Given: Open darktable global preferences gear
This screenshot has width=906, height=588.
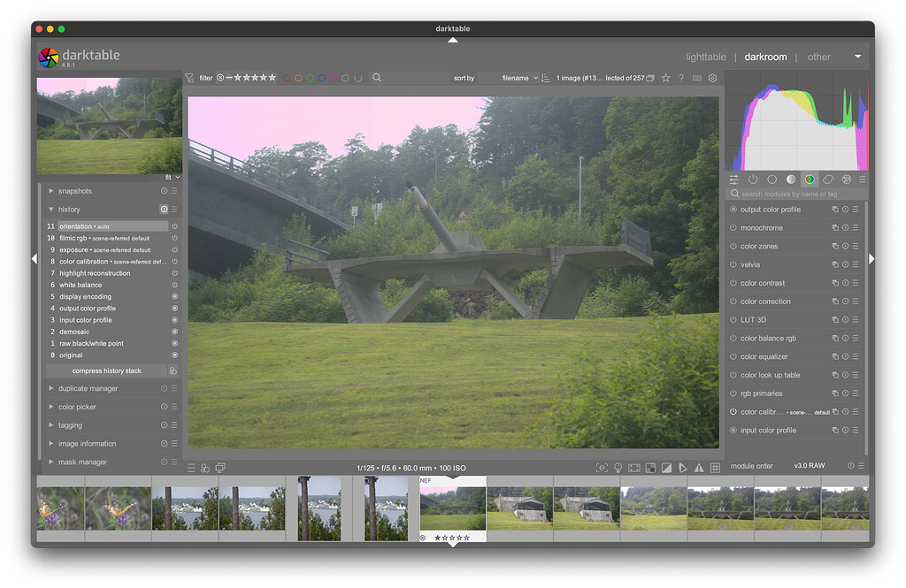Looking at the screenshot, I should click(x=713, y=78).
